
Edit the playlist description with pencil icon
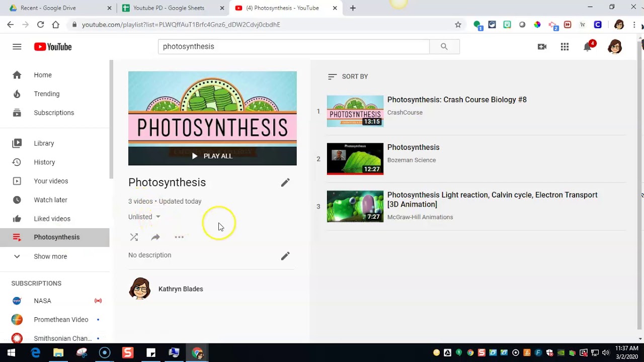click(x=285, y=256)
